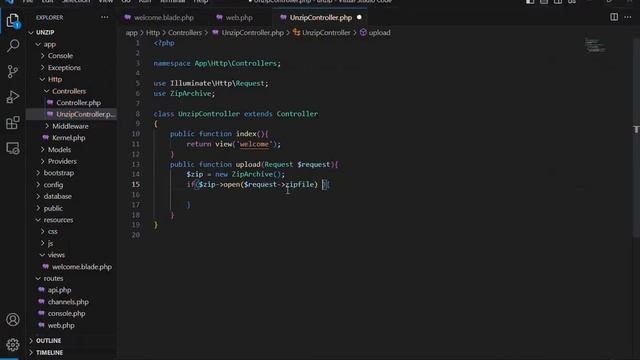Click the class name UnzipController in code

209,114
